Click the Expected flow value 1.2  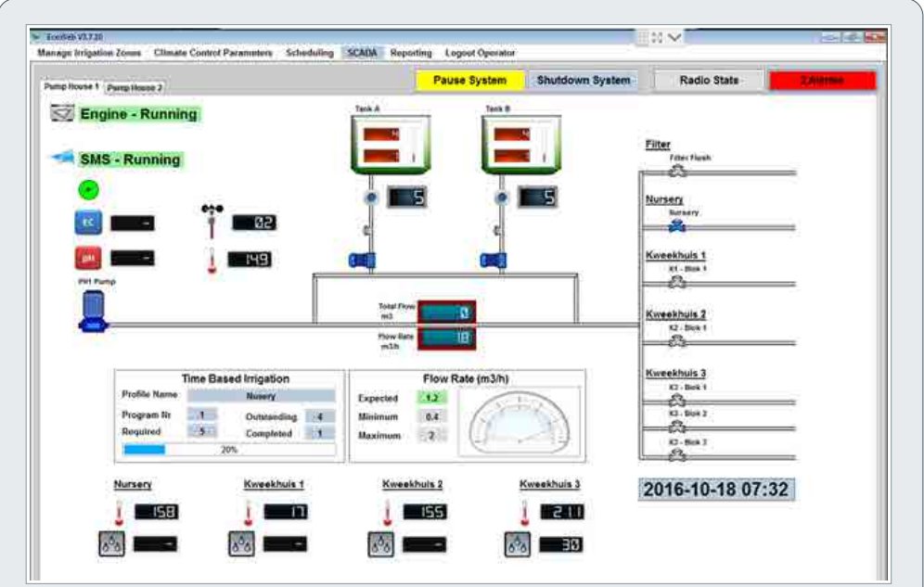(x=432, y=398)
